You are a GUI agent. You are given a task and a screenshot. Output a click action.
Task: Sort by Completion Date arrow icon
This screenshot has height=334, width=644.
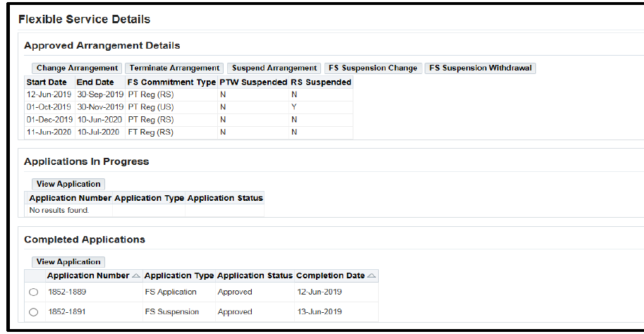point(372,276)
